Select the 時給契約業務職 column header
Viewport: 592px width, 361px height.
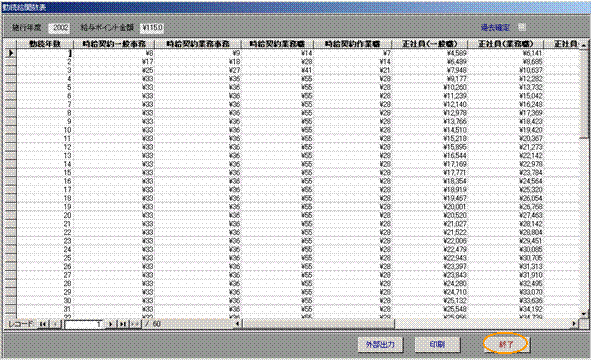tap(277, 44)
